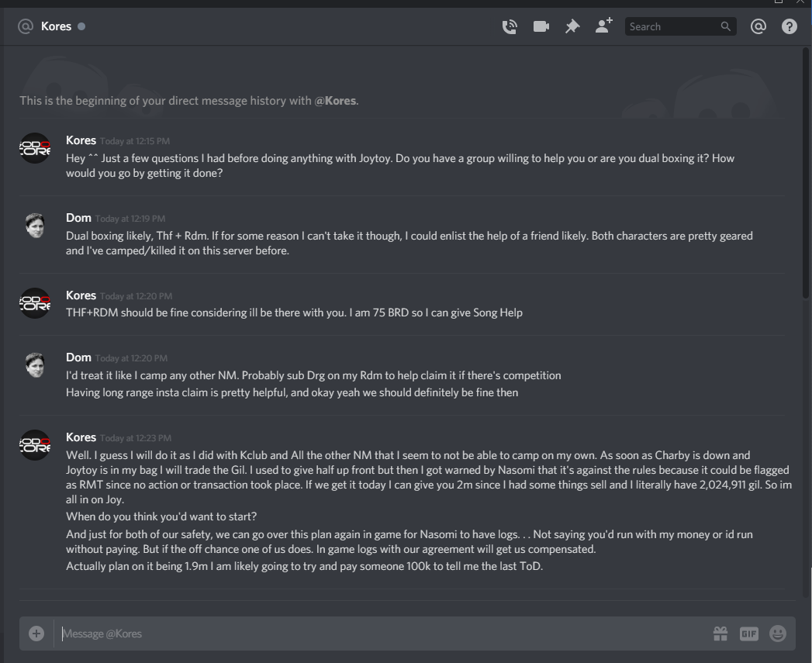Screen dimensions: 812x663
Task: Open pinned messages panel
Action: click(x=572, y=26)
